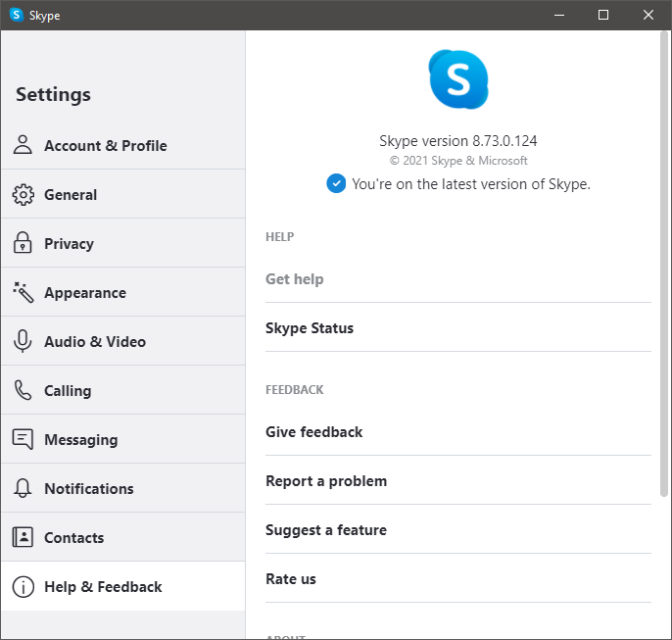This screenshot has height=640, width=672.
Task: Click the Notifications bell icon
Action: coord(23,488)
